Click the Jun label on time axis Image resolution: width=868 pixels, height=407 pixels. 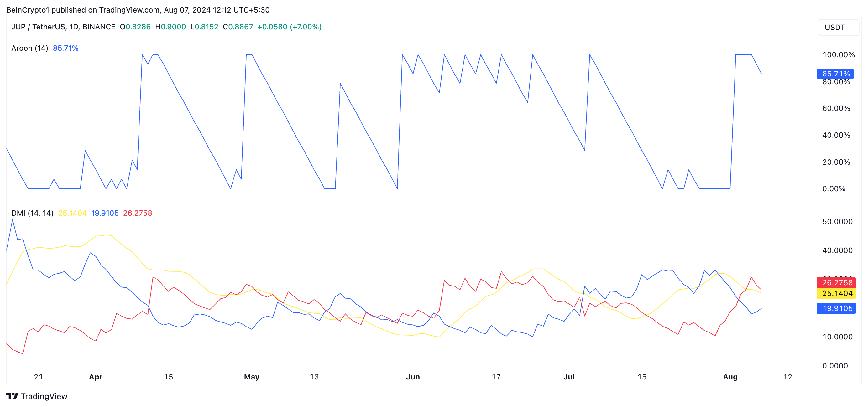point(413,377)
